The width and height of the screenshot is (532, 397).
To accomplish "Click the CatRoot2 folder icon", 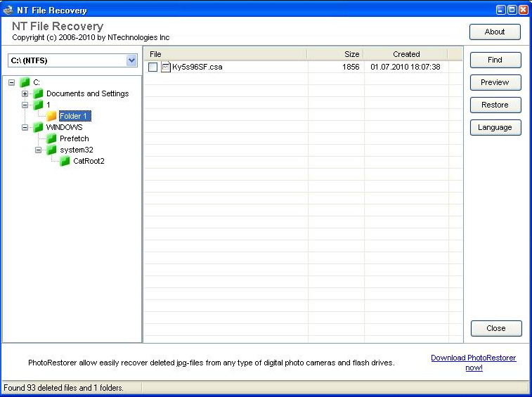I will click(x=65, y=161).
